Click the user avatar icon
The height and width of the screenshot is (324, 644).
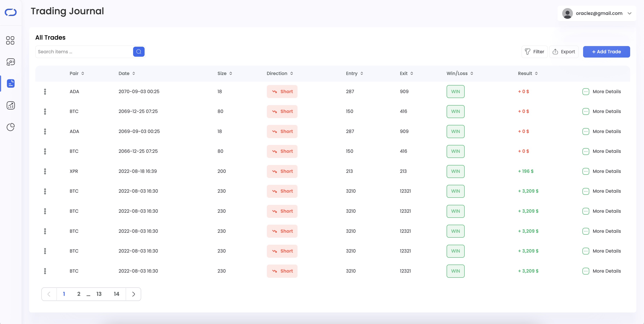567,13
